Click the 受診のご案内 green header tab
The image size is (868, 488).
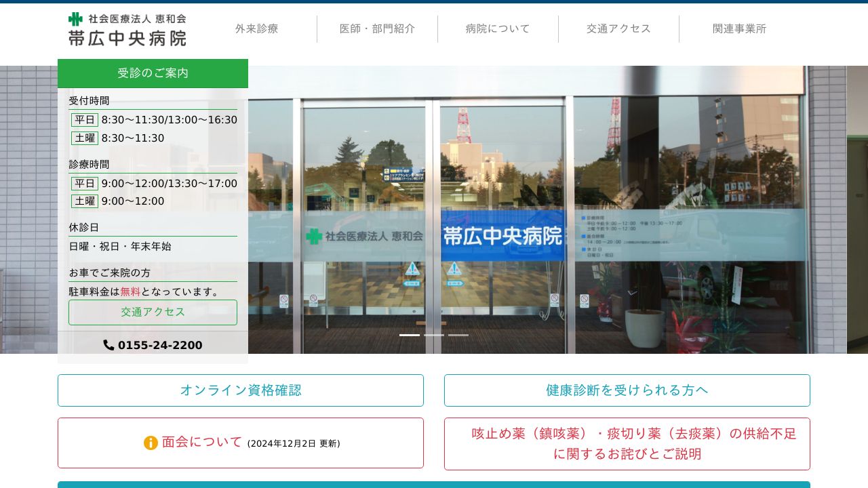(x=153, y=73)
